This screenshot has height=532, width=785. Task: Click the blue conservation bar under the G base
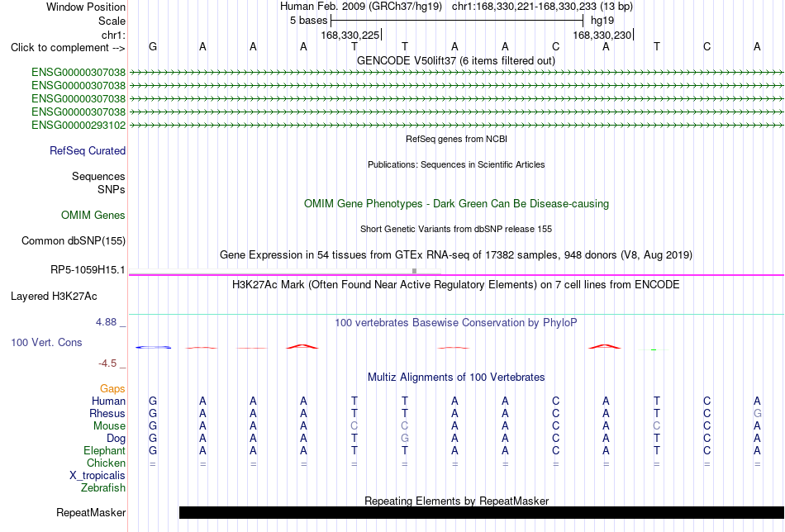153,347
